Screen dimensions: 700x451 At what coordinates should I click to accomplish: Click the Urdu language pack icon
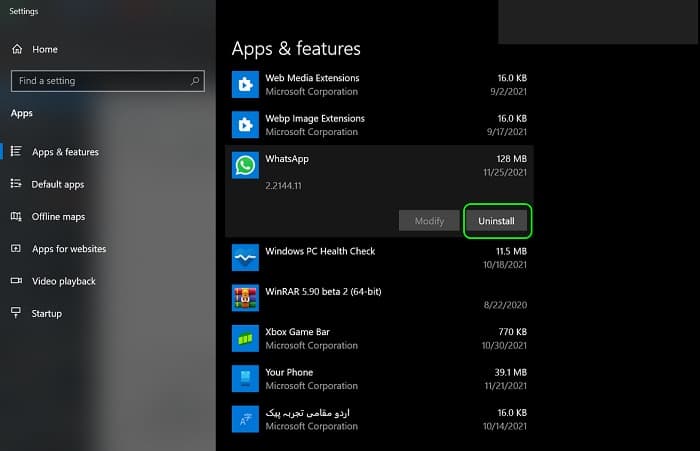coord(245,419)
